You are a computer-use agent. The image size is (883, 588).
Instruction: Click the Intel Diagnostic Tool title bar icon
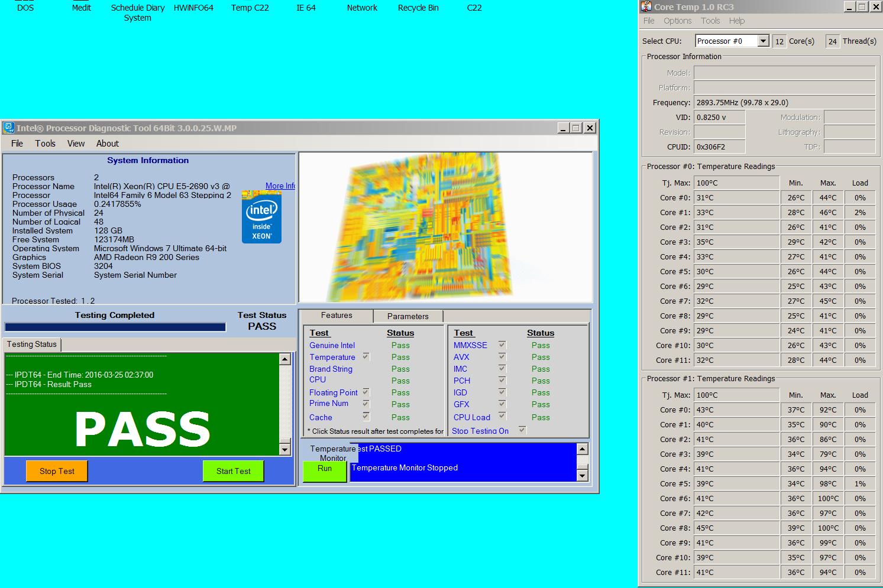click(9, 128)
